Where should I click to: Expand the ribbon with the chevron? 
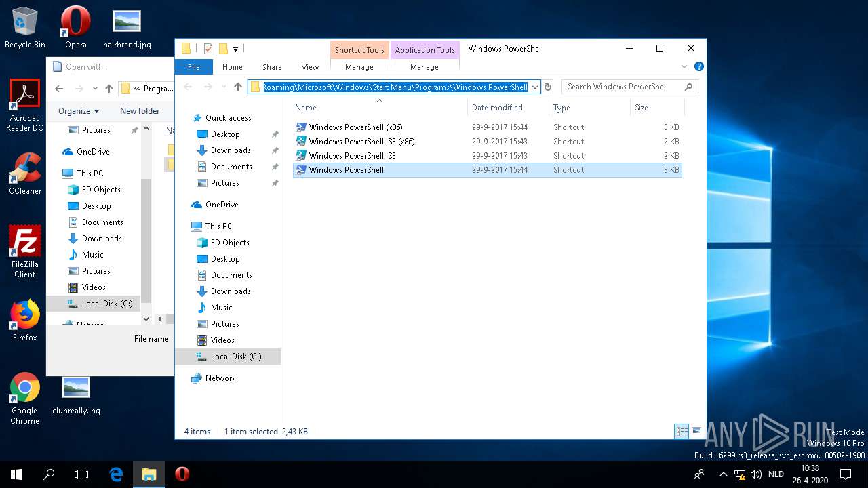click(684, 67)
